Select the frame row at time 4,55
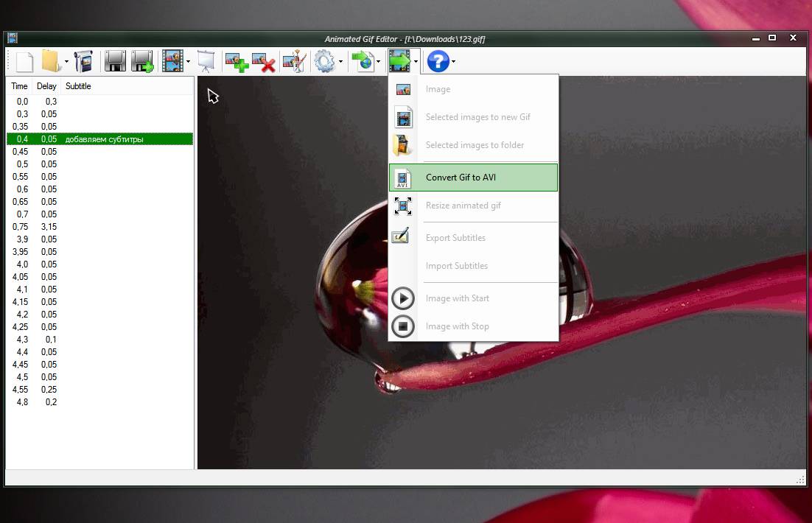 (x=100, y=390)
